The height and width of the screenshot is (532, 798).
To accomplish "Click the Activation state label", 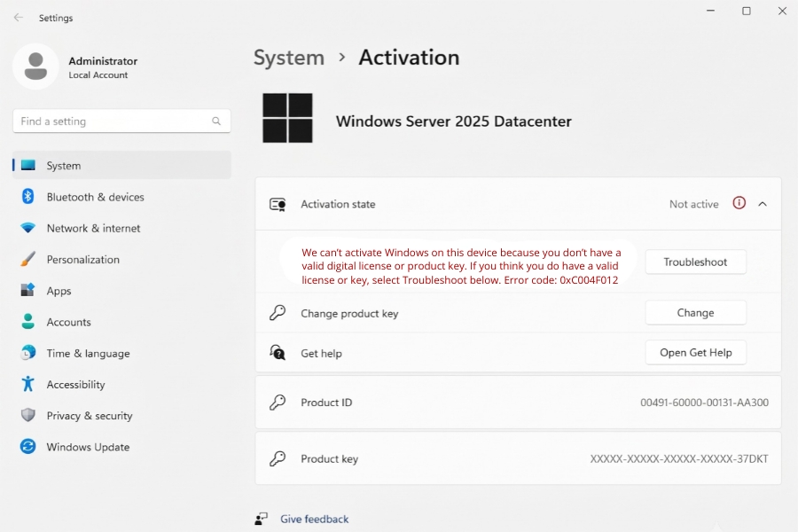I will pyautogui.click(x=338, y=204).
